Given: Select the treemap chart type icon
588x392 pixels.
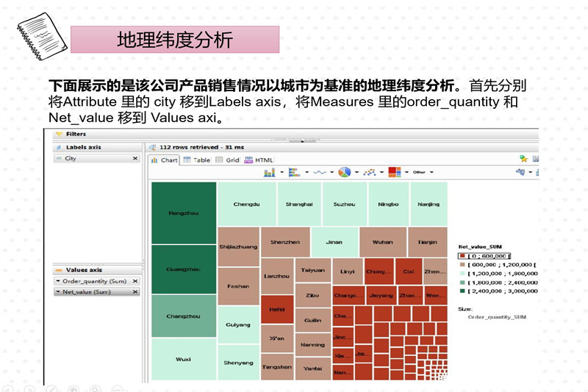Looking at the screenshot, I should (x=394, y=172).
